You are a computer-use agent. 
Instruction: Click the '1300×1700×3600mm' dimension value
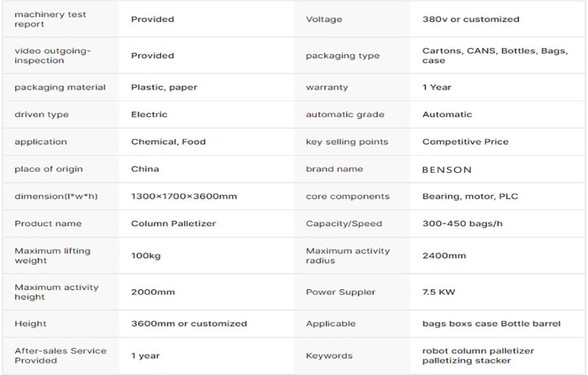[184, 196]
